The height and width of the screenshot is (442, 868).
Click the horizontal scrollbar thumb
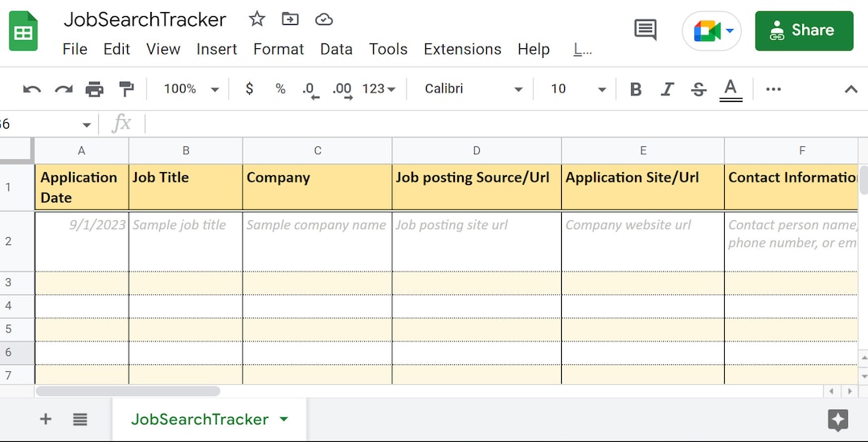pyautogui.click(x=128, y=391)
